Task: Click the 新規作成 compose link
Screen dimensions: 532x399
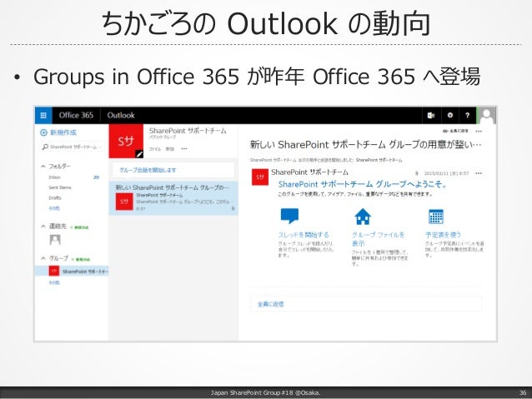Action: click(63, 132)
